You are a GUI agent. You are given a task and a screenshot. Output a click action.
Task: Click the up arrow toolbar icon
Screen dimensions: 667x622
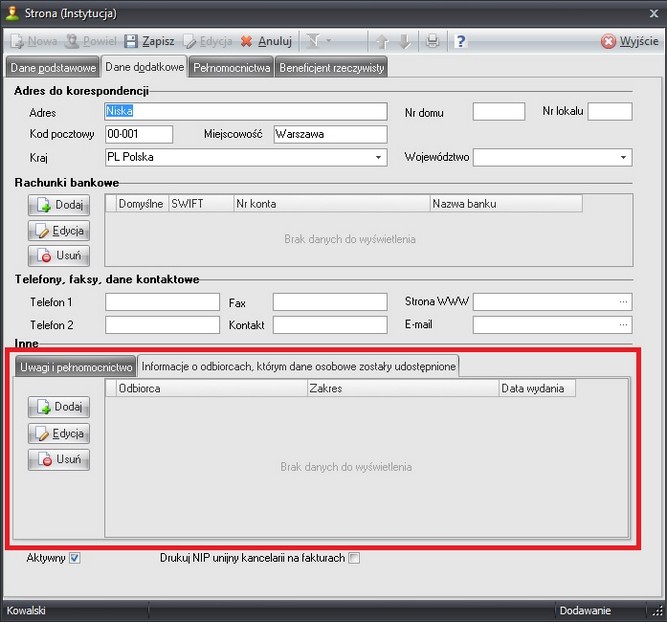383,42
